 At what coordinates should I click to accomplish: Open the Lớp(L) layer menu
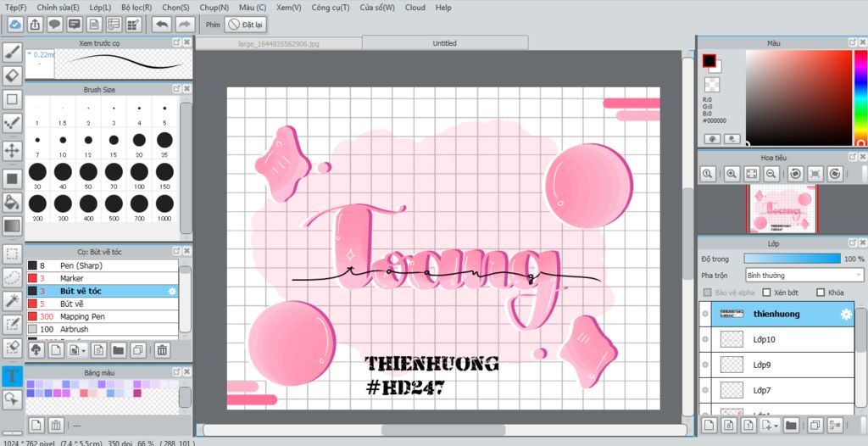click(100, 8)
